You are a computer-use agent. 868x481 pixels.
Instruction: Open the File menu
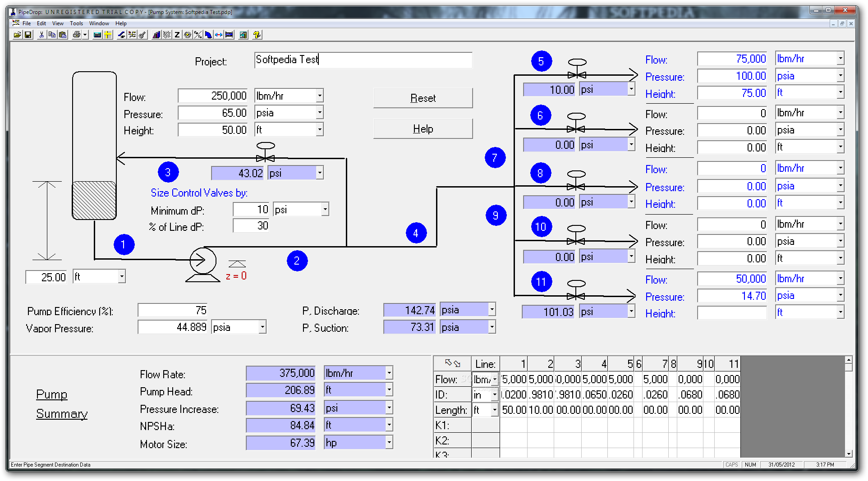(x=27, y=23)
